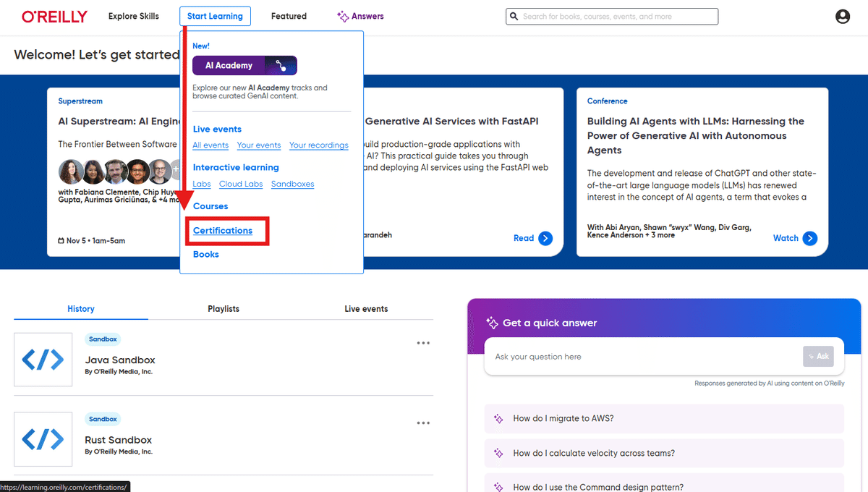The height and width of the screenshot is (492, 868).
Task: Click the AI Academy badge icon
Action: tap(282, 65)
